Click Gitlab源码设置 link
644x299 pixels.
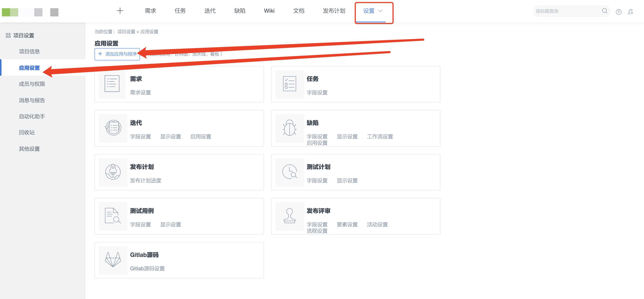[x=147, y=268]
